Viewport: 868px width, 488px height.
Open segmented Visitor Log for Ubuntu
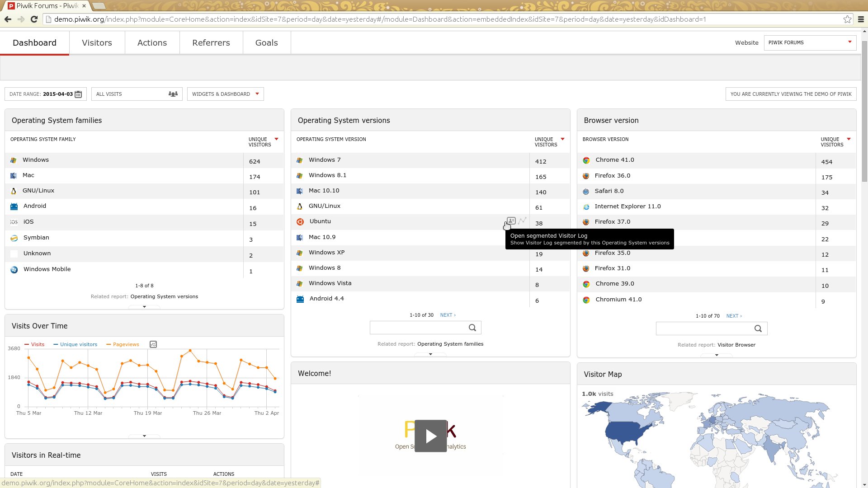click(511, 221)
